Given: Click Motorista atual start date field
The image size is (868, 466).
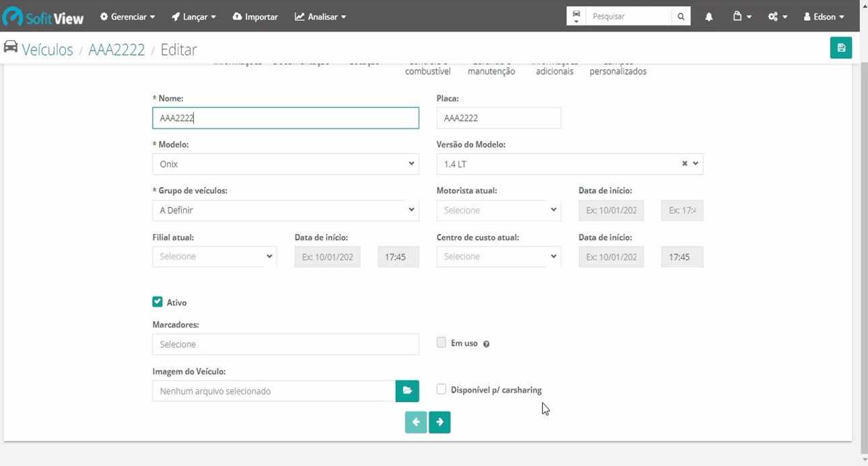Looking at the screenshot, I should point(611,210).
